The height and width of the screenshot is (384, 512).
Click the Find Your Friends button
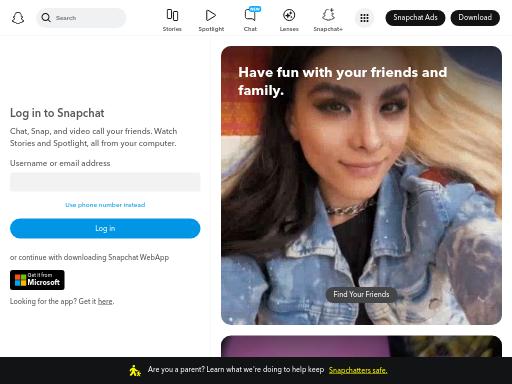(x=361, y=294)
